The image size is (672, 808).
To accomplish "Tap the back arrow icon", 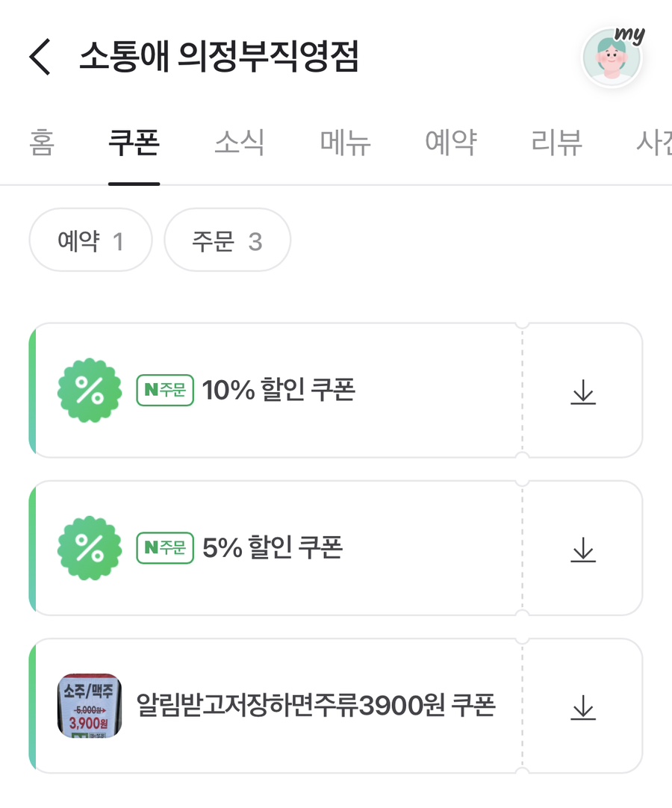I will tap(40, 58).
